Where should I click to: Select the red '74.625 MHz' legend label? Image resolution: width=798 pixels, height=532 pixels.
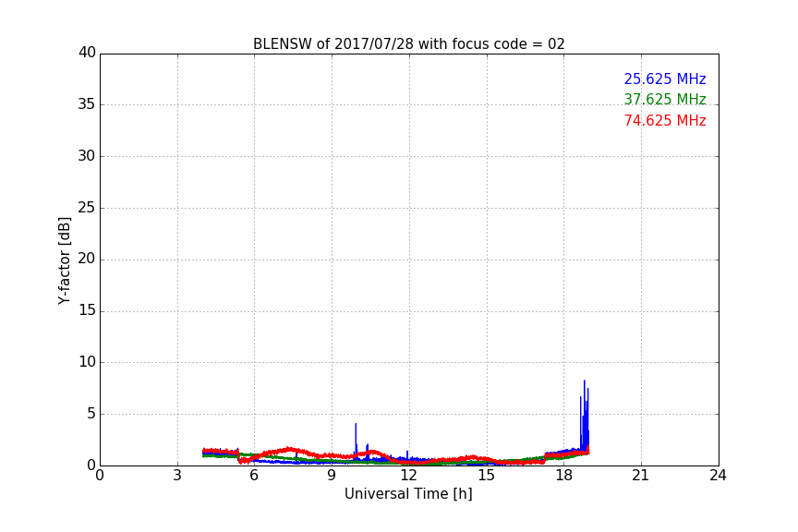click(x=665, y=121)
